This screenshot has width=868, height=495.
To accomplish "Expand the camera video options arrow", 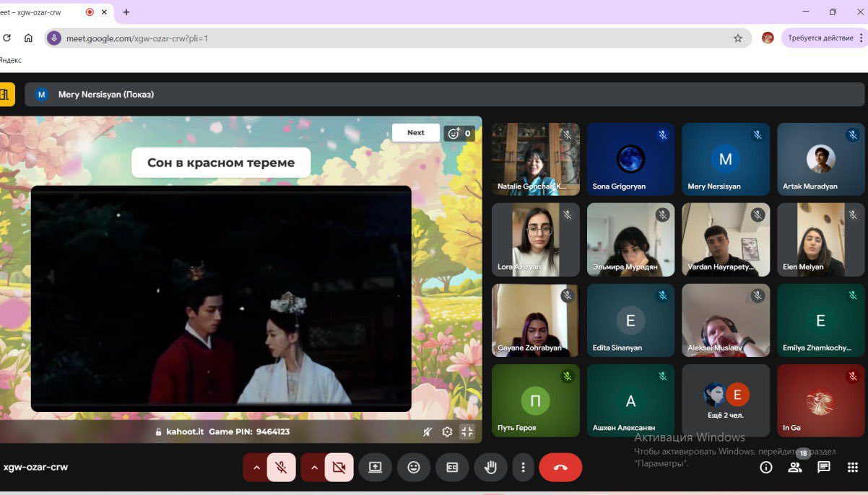I will 313,468.
